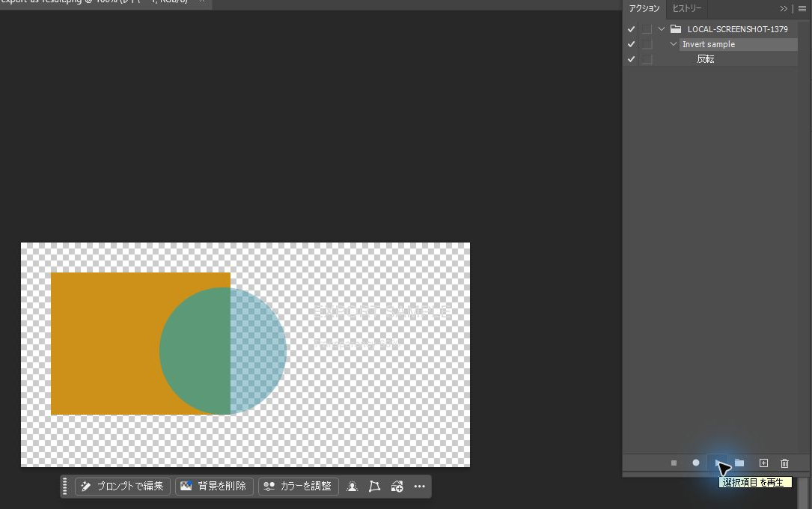Viewport: 812px width, 509px height.
Task: Toggle checkmark for Invert sample action
Action: [x=632, y=44]
